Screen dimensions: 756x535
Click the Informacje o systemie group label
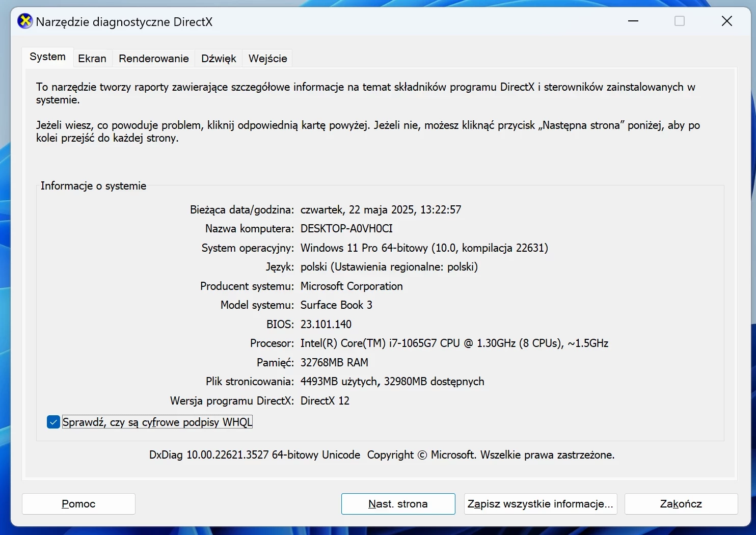point(93,186)
